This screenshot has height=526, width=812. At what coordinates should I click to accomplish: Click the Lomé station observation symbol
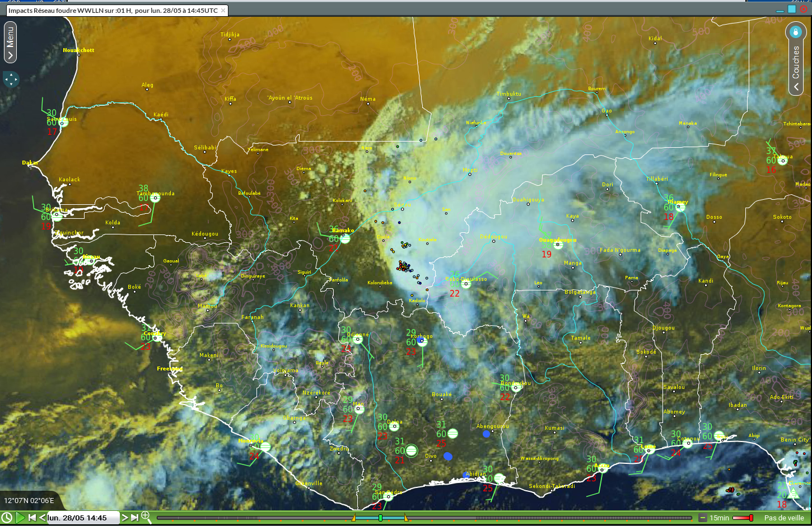650,450
